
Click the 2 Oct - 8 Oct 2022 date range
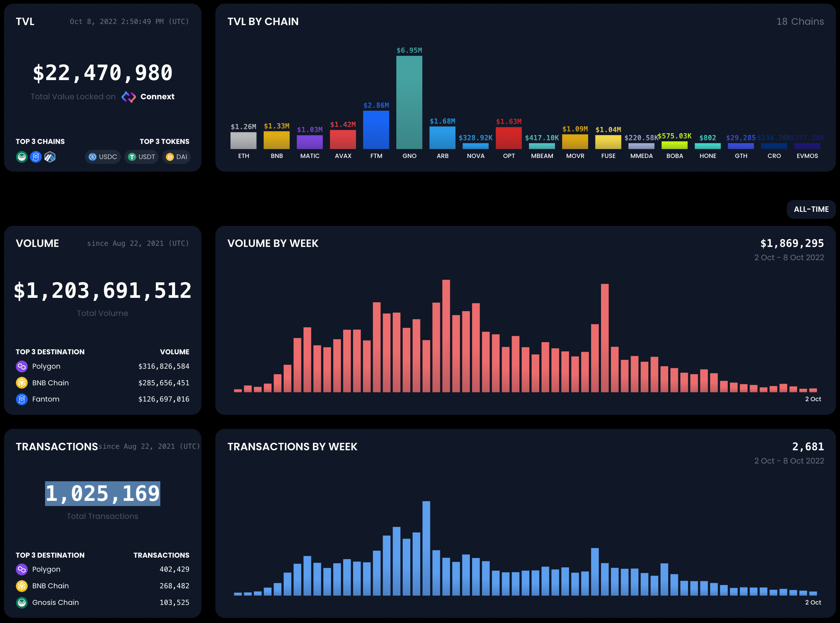(x=789, y=257)
